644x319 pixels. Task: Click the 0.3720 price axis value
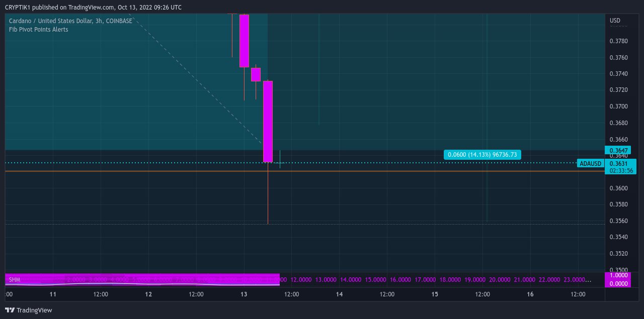618,90
